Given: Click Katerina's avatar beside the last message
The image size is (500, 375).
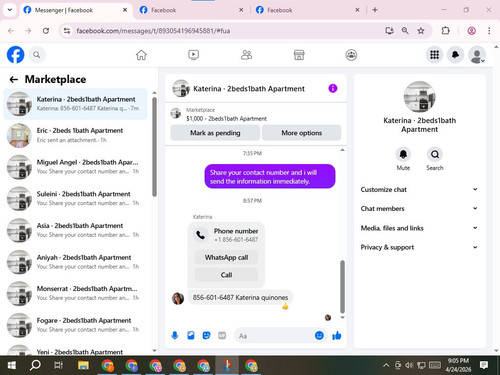Looking at the screenshot, I should (178, 298).
